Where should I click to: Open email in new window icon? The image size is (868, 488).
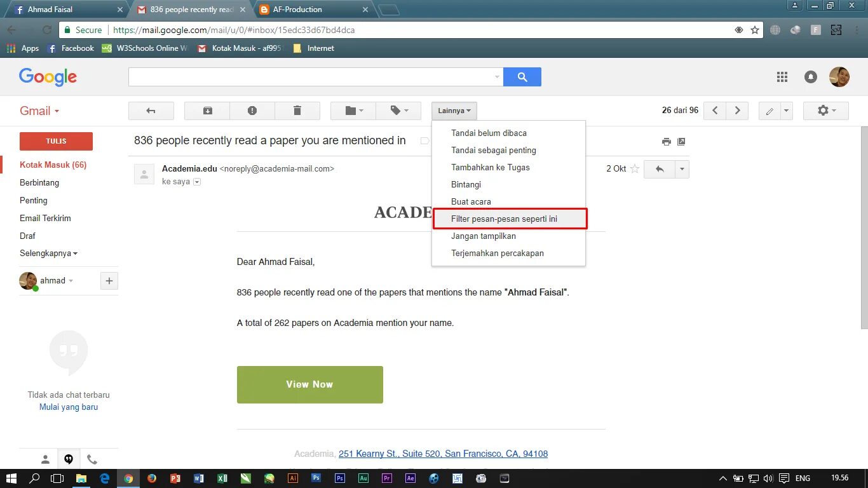(681, 142)
